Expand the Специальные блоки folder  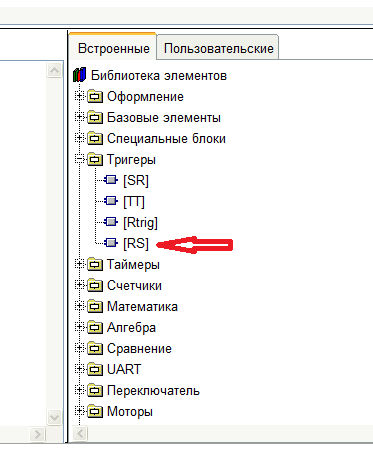pyautogui.click(x=79, y=138)
